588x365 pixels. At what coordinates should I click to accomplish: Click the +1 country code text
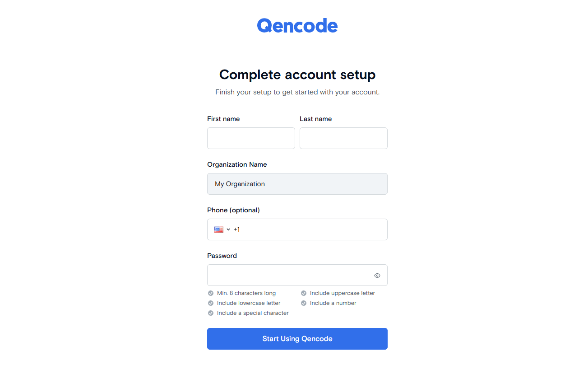click(x=237, y=229)
